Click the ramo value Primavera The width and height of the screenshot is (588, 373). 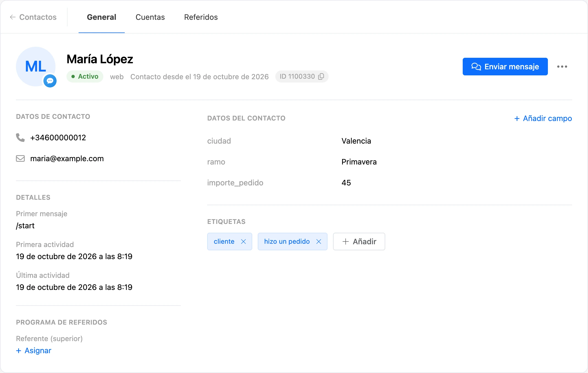click(359, 162)
